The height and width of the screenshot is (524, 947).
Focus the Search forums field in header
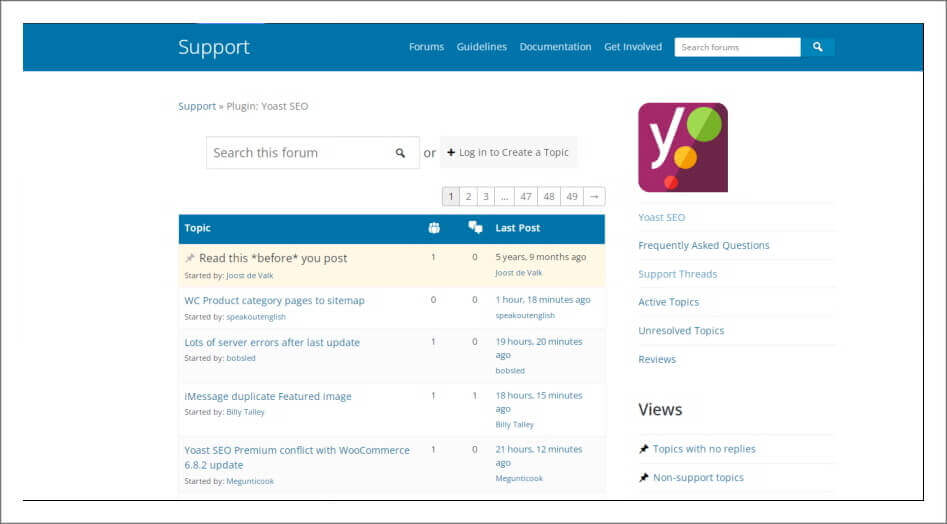[x=737, y=47]
